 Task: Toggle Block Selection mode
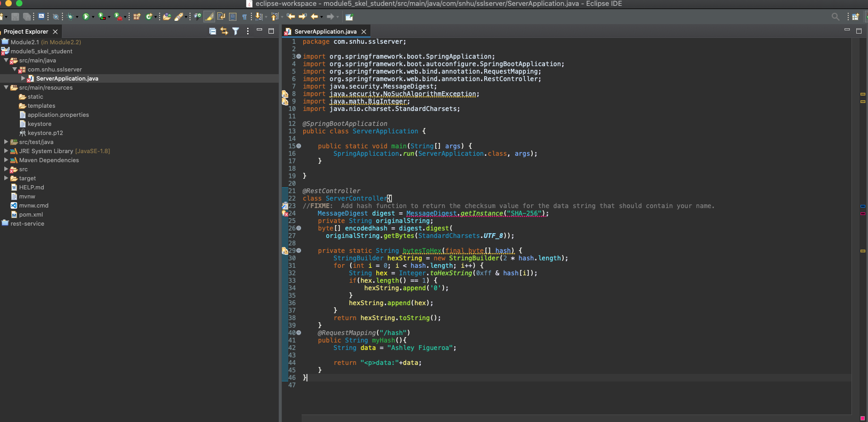coord(233,17)
